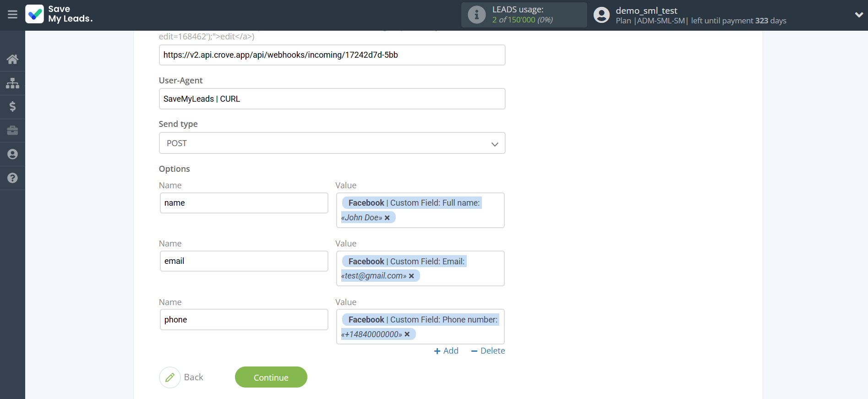Click the Save My Leads logo

tap(59, 14)
